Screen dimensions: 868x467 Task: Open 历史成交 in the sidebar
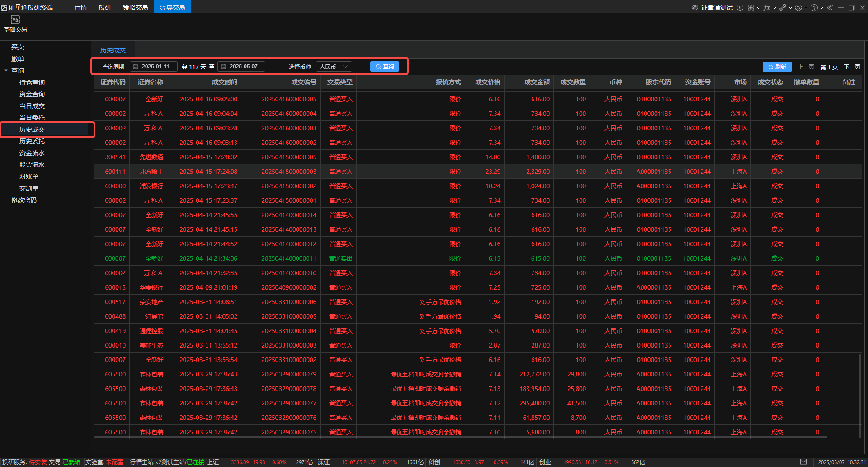(x=32, y=129)
